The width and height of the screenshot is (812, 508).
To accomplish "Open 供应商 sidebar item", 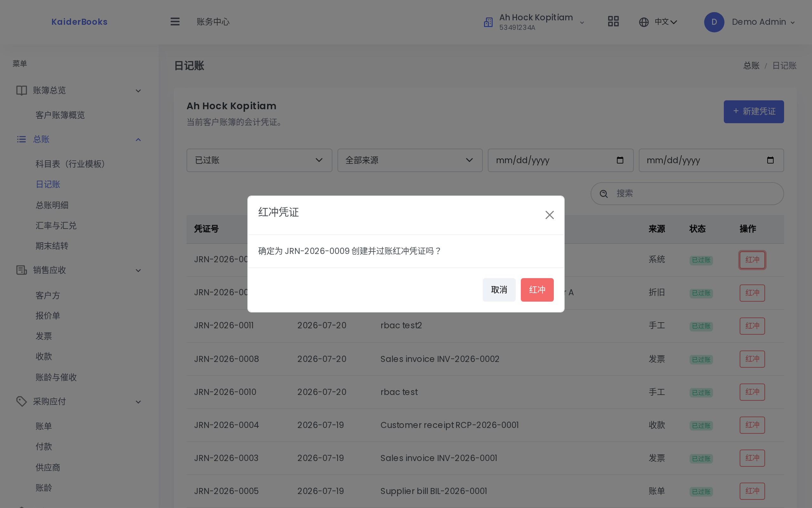I will (48, 467).
